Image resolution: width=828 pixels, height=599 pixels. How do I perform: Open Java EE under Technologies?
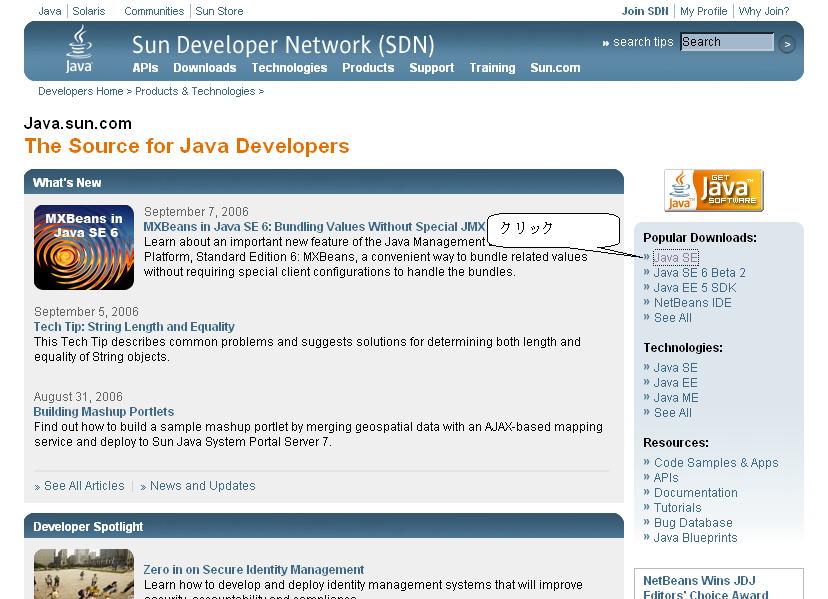[x=676, y=383]
